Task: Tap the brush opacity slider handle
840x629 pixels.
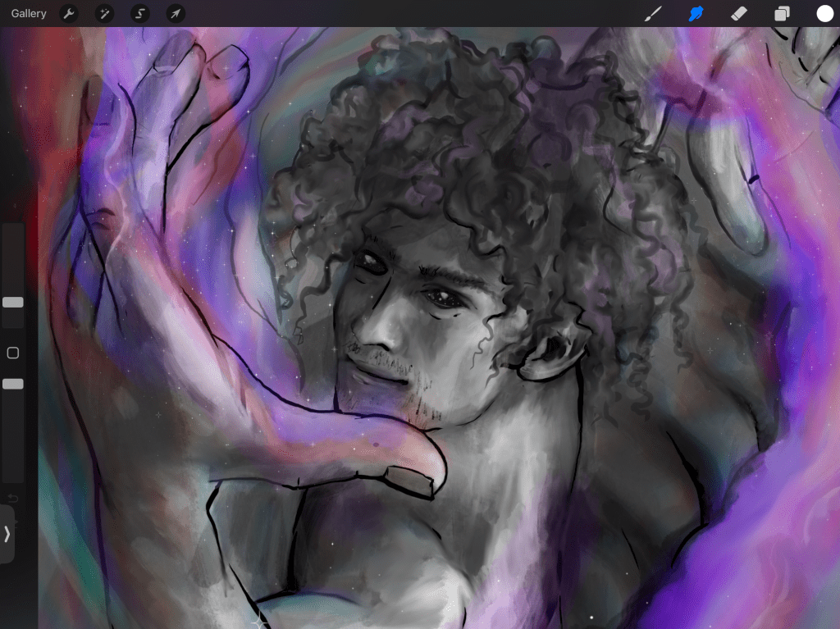Action: [x=13, y=384]
